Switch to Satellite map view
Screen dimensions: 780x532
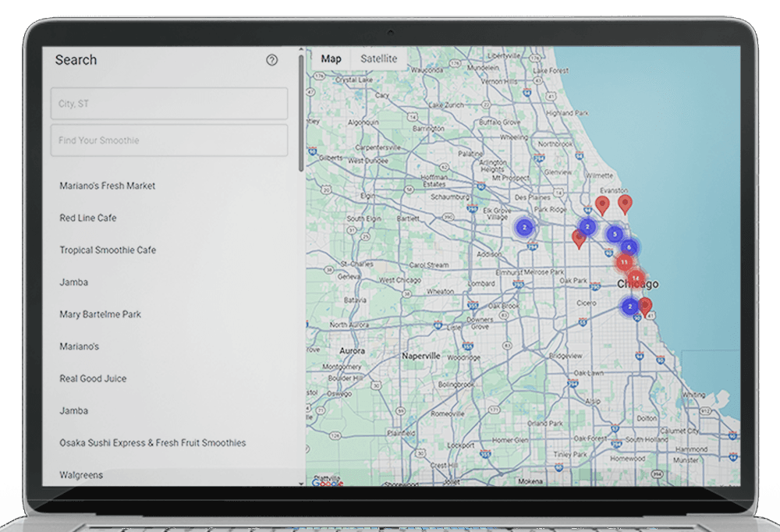[x=378, y=59]
